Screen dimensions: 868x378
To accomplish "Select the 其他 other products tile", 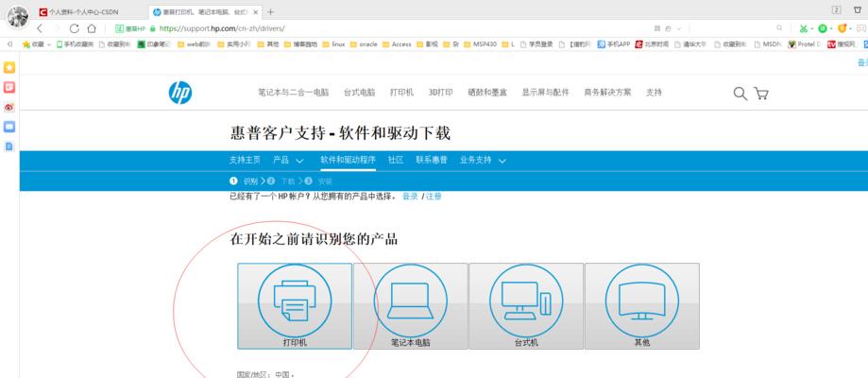I will [642, 306].
